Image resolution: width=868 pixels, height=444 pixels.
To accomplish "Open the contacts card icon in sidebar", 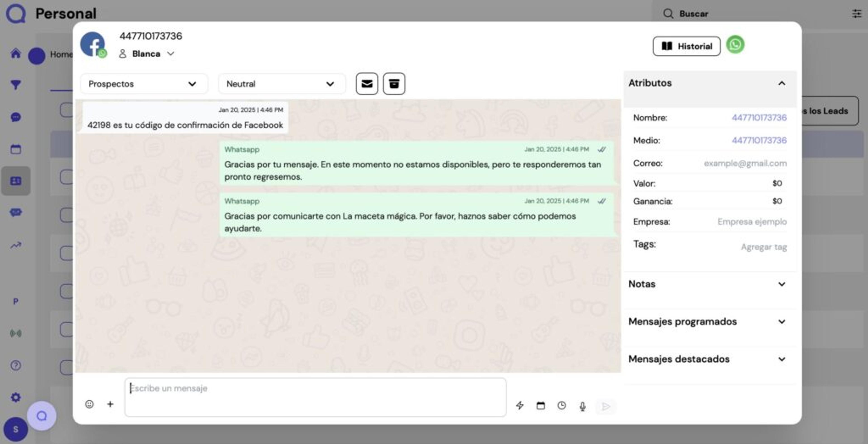I will click(x=16, y=181).
